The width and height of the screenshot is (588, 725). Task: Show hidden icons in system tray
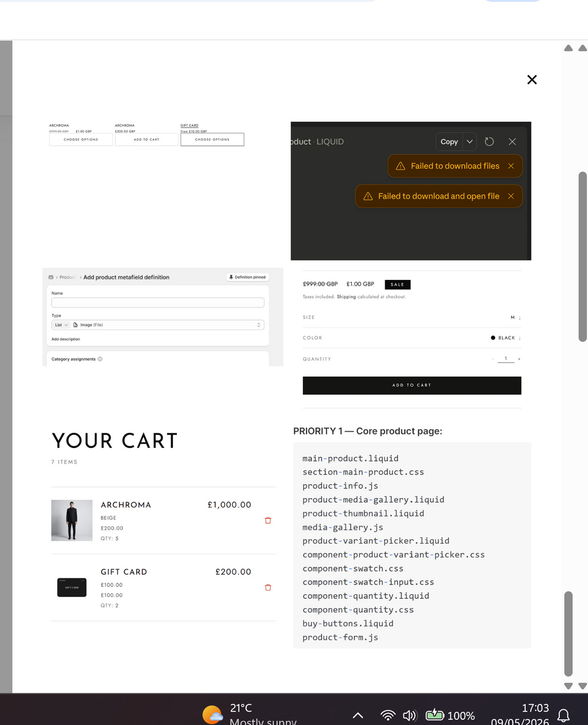coord(358,716)
